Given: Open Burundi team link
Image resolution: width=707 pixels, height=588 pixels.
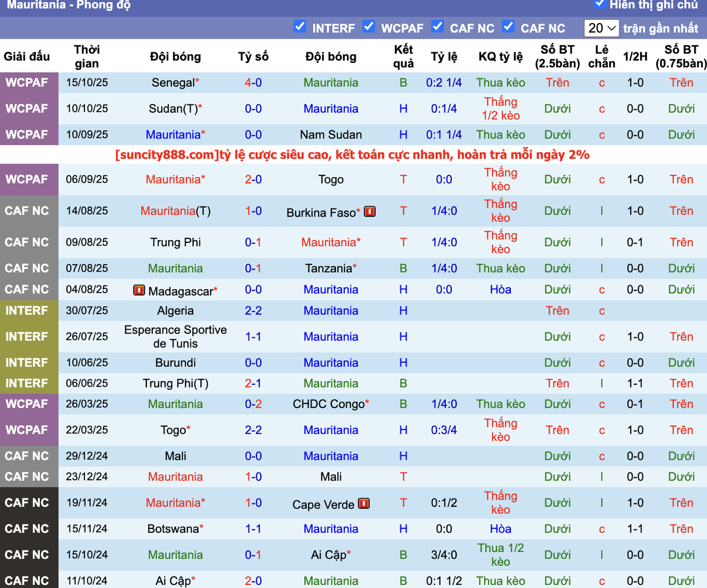Looking at the screenshot, I should pos(175,363).
